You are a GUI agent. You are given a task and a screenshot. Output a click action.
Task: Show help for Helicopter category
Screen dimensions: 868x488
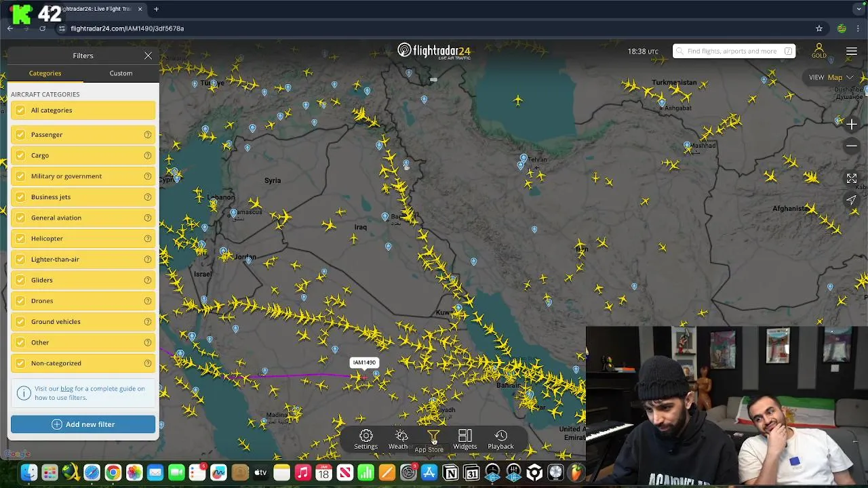pyautogui.click(x=147, y=239)
